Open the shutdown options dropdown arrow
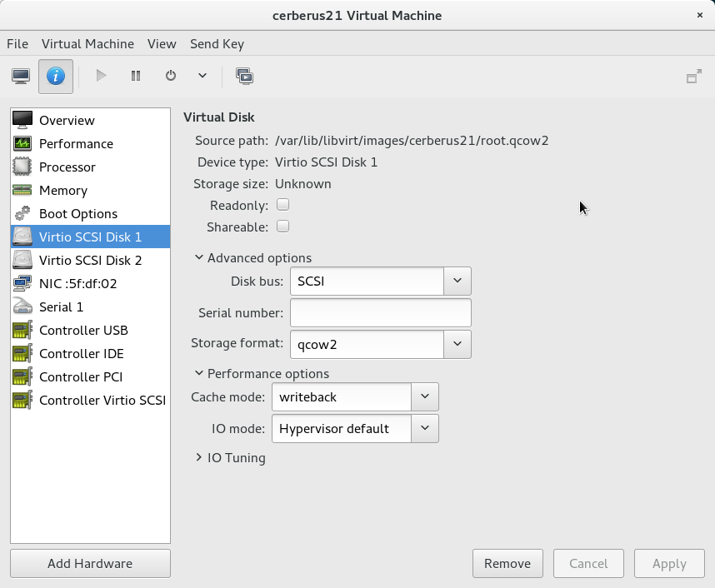The width and height of the screenshot is (715, 588). pyautogui.click(x=202, y=76)
